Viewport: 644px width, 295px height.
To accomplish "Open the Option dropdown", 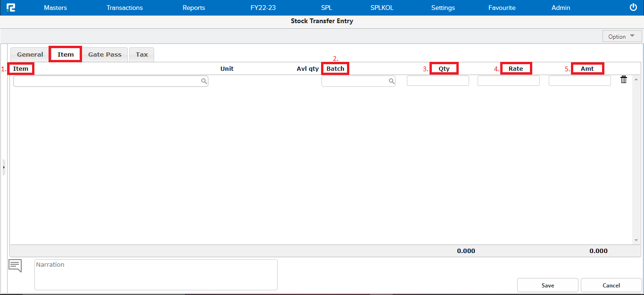I will tap(622, 36).
